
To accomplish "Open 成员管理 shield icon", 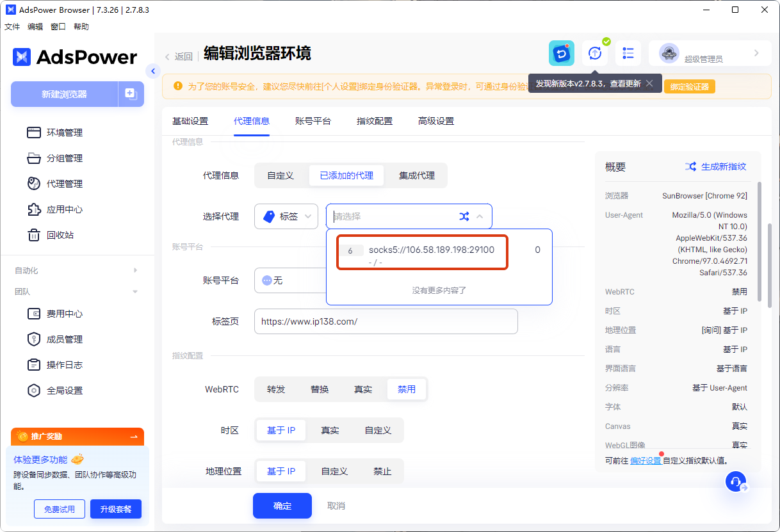I will pyautogui.click(x=34, y=339).
